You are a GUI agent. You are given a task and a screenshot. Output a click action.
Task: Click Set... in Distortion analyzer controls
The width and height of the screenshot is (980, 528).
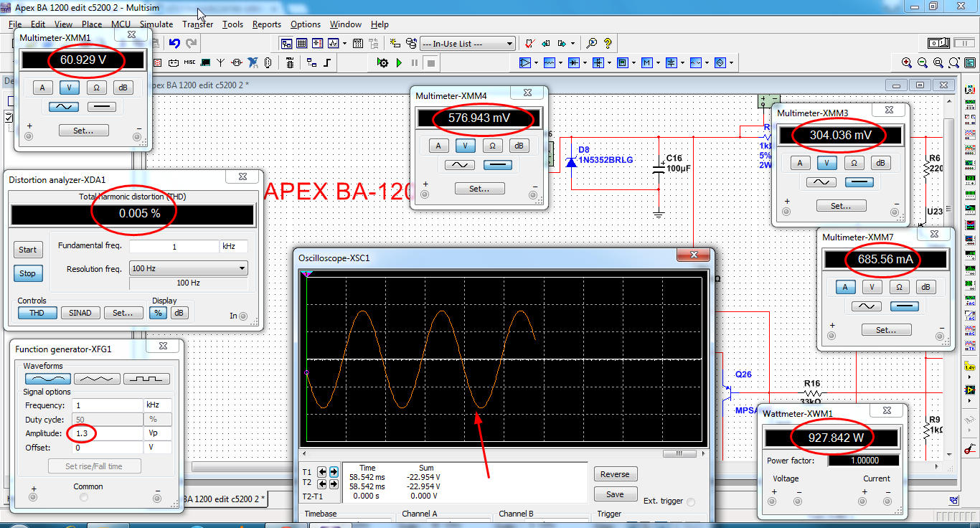pos(123,313)
